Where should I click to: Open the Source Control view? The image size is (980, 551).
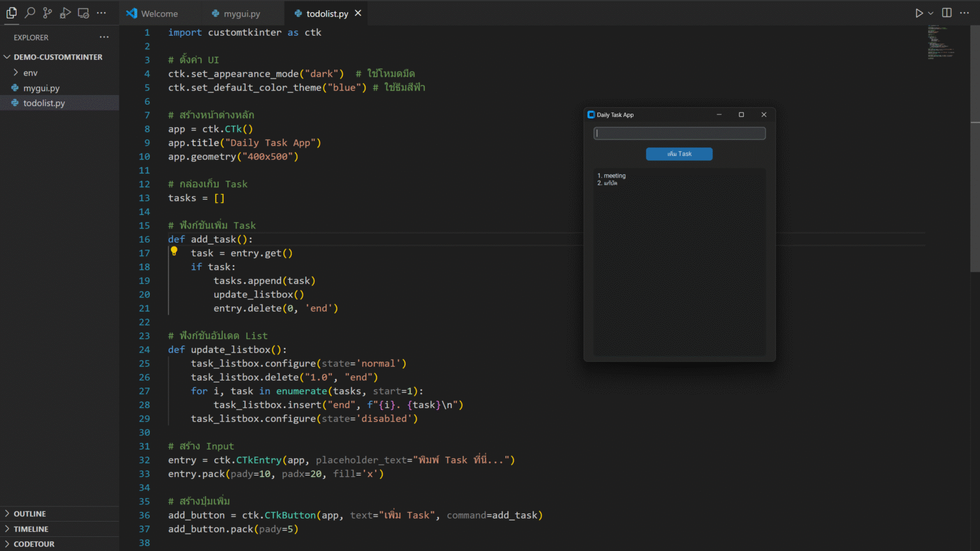(47, 12)
